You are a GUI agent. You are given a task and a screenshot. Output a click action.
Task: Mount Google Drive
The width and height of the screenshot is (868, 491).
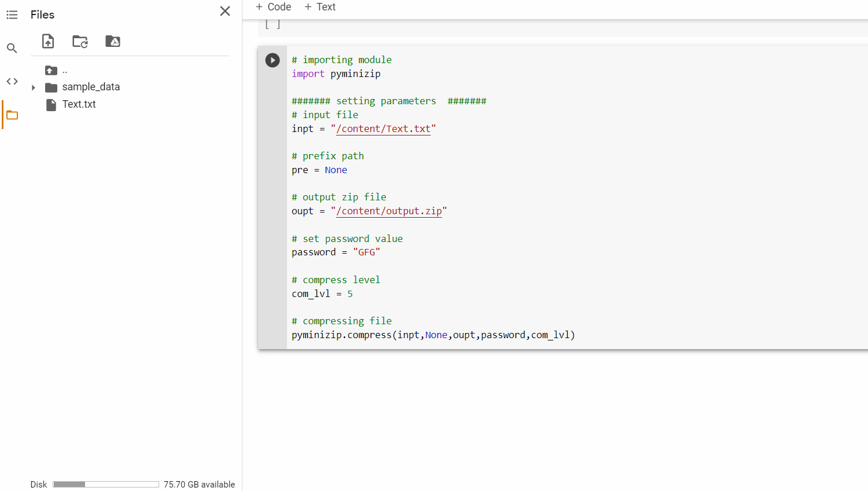point(112,41)
